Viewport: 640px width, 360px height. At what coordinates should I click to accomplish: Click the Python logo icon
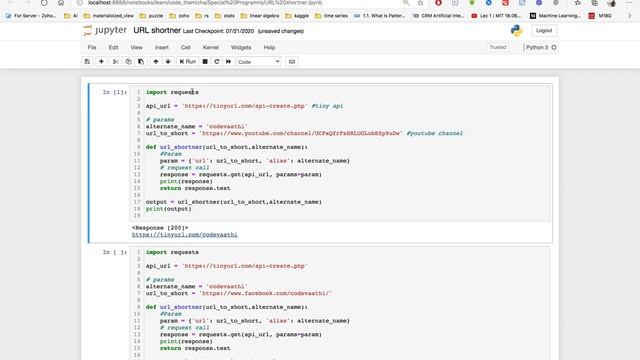point(516,31)
